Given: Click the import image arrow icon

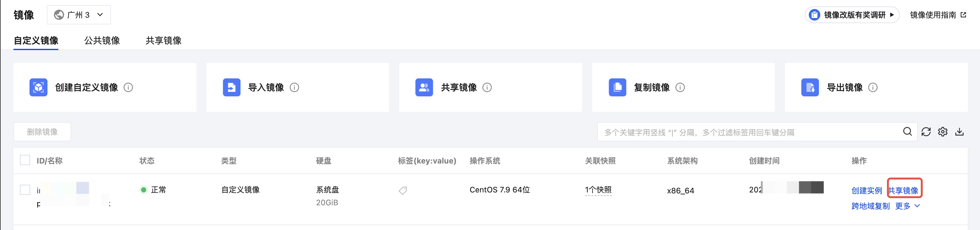Looking at the screenshot, I should pyautogui.click(x=231, y=88).
